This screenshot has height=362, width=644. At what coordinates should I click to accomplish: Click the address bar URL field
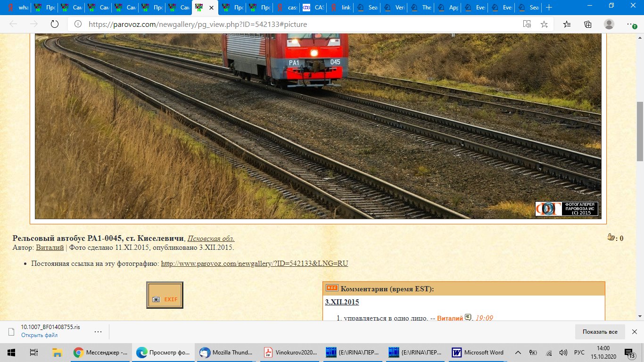[x=292, y=24]
